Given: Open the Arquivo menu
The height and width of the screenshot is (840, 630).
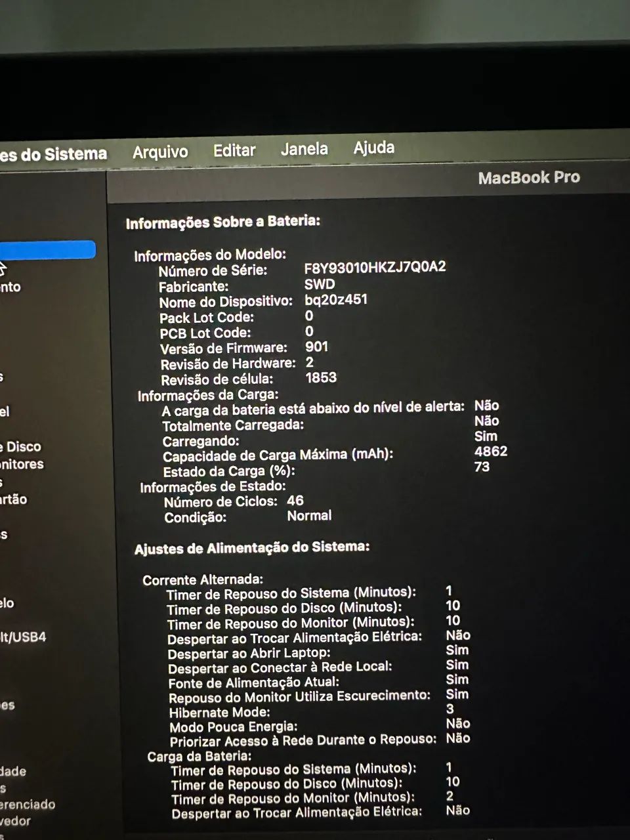Looking at the screenshot, I should click(160, 152).
